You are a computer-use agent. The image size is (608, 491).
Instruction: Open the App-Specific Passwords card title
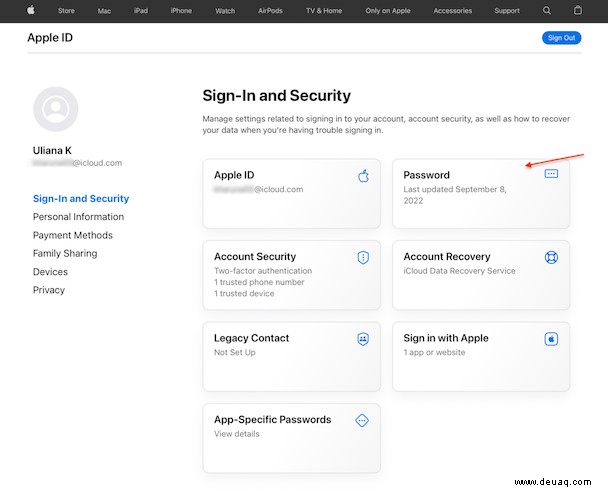point(273,419)
